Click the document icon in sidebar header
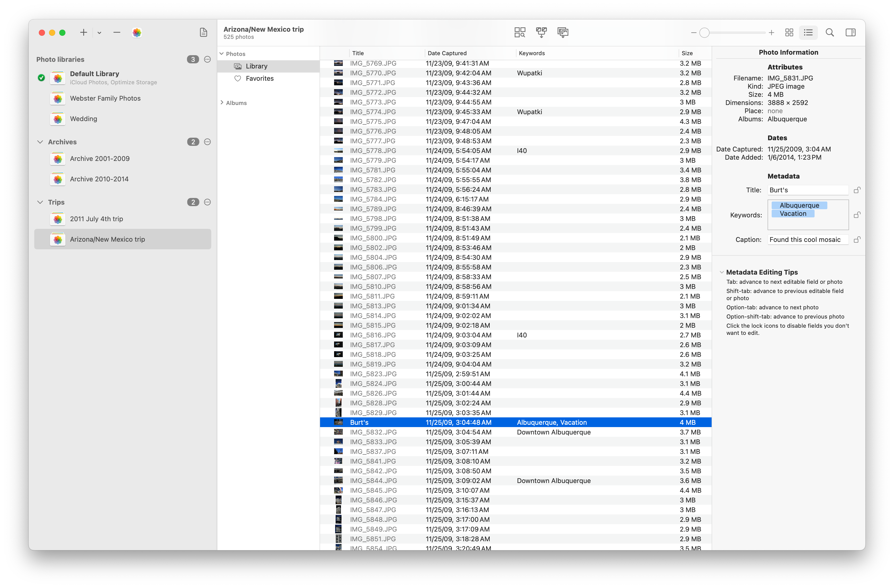 click(x=203, y=33)
